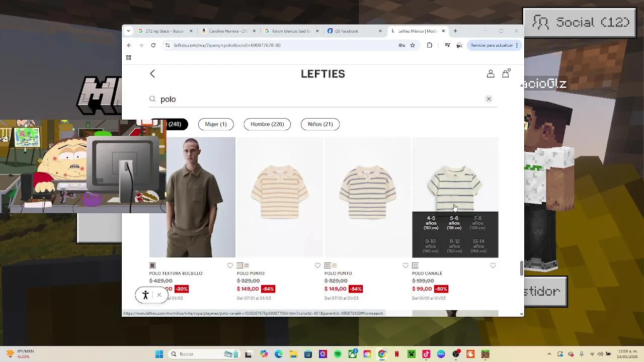This screenshot has width=644, height=362.
Task: Go back in Chrome browser history
Action: point(129,45)
